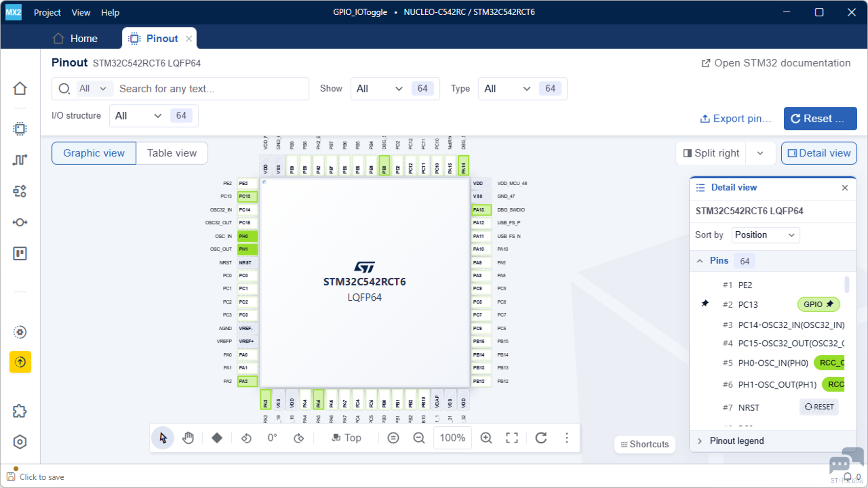
Task: Toggle the pin on PC13 row
Action: (x=705, y=304)
